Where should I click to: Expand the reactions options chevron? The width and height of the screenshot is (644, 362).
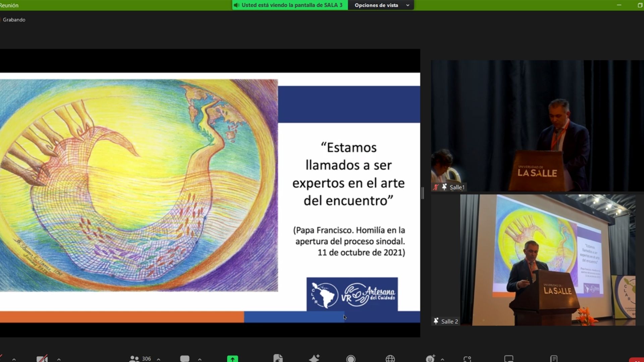(442, 359)
